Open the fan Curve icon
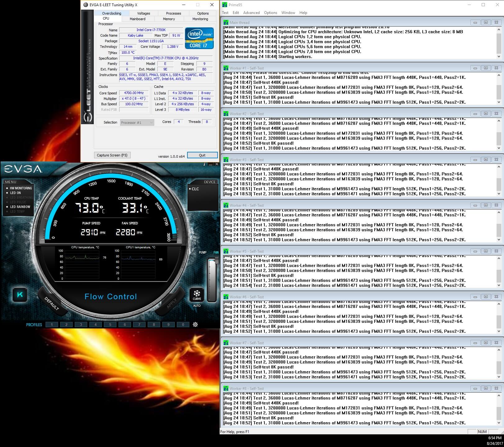The height and width of the screenshot is (447, 504). click(x=197, y=295)
